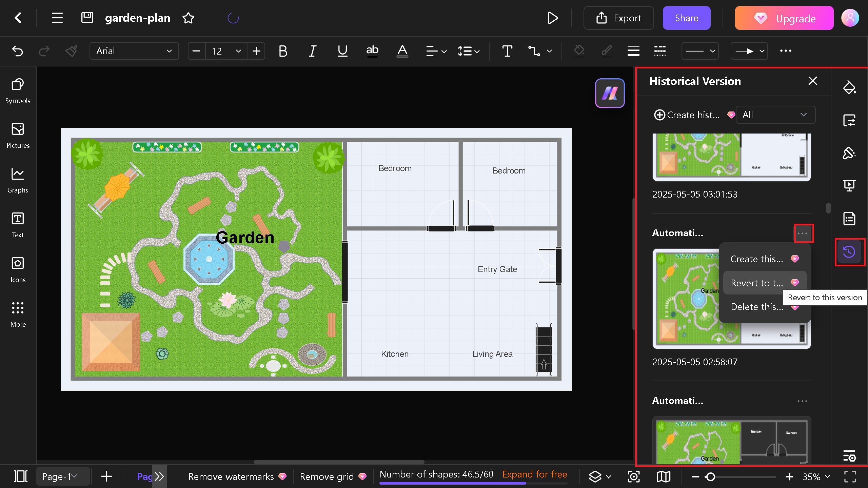Click the Share button
Image resolution: width=868 pixels, height=488 pixels.
tap(687, 18)
